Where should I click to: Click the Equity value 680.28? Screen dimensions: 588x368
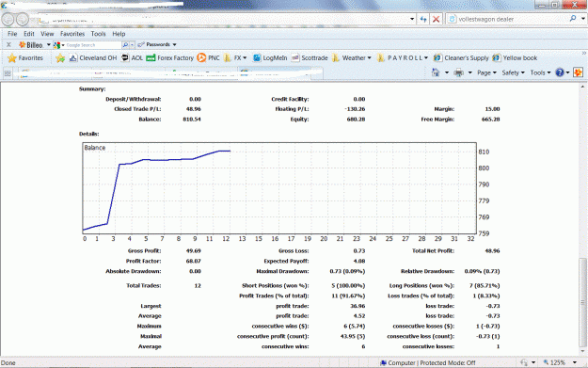pos(356,120)
